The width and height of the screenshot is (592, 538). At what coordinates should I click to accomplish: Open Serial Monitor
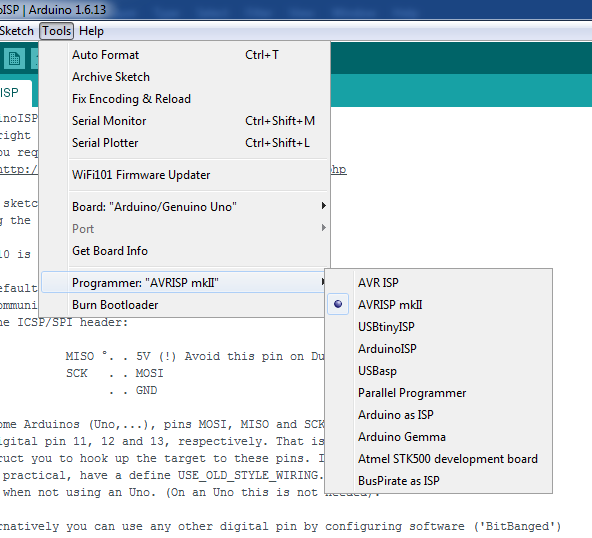tap(185, 121)
